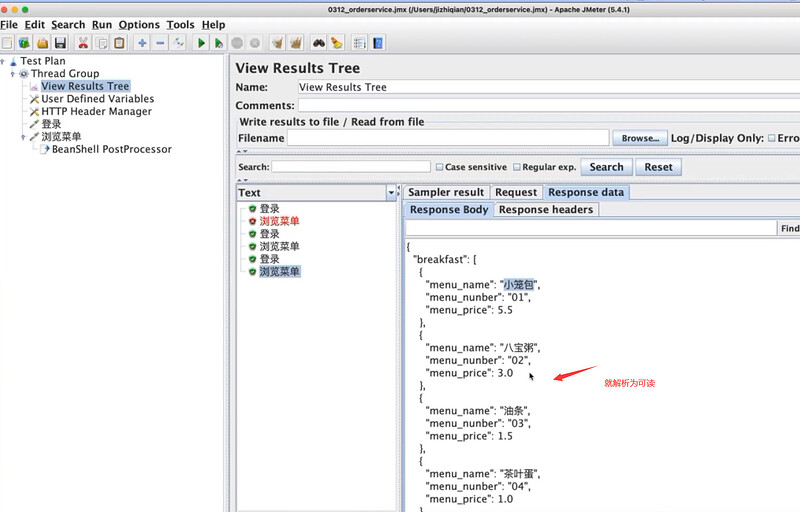The image size is (800, 512).
Task: Open the Templates toolbar icon
Action: (24, 43)
